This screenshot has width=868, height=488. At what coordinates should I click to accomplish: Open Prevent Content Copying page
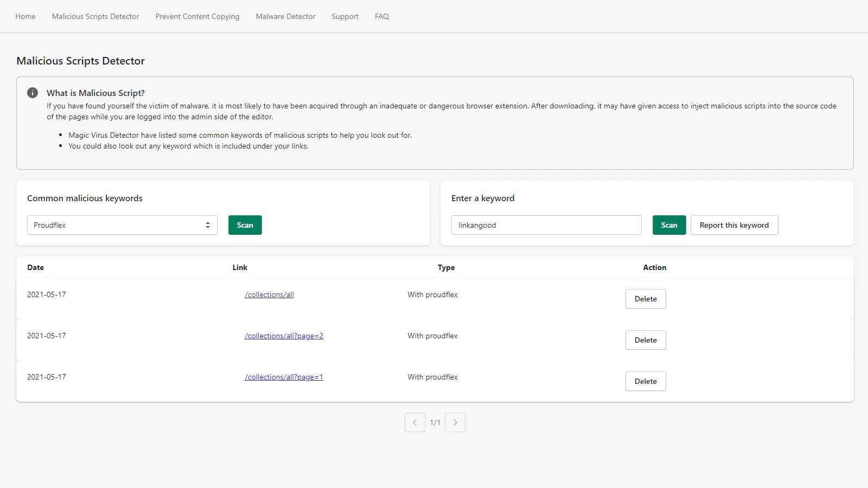click(197, 16)
